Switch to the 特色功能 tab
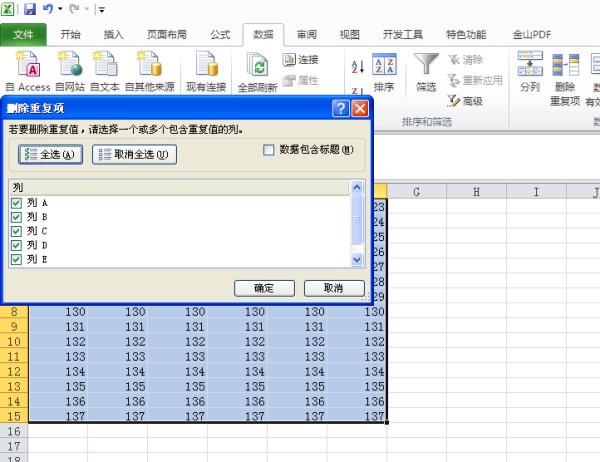The width and height of the screenshot is (600, 462). [466, 34]
